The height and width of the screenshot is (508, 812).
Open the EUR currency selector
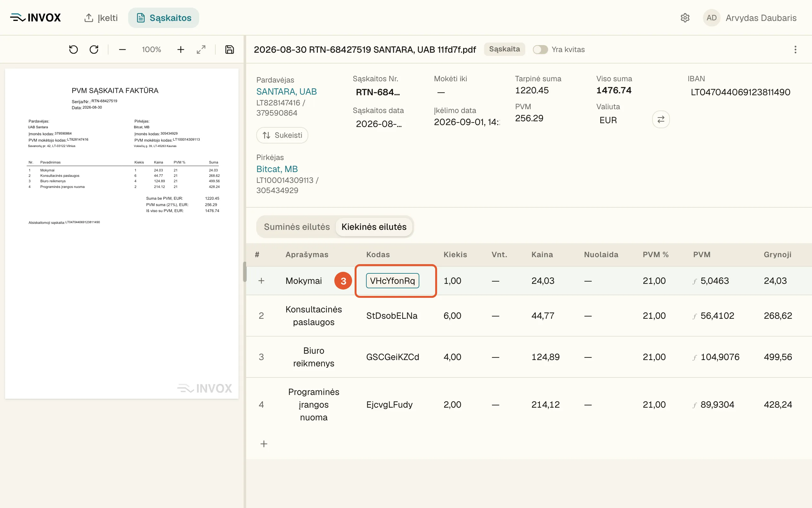click(x=608, y=120)
